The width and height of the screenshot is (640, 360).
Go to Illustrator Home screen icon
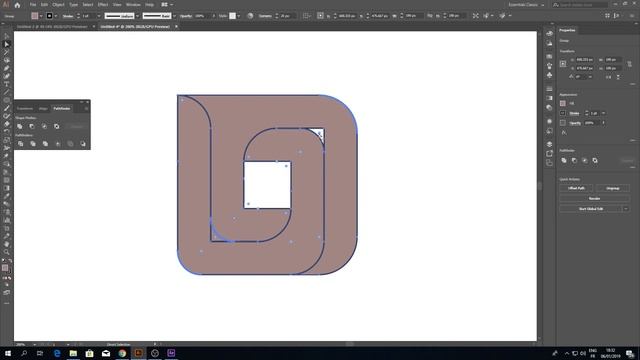[17, 5]
